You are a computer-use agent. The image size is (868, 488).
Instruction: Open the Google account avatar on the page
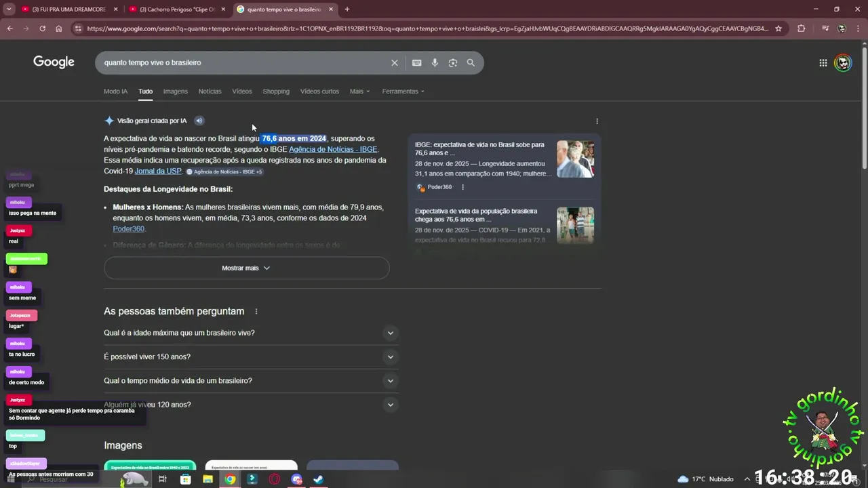click(x=843, y=63)
